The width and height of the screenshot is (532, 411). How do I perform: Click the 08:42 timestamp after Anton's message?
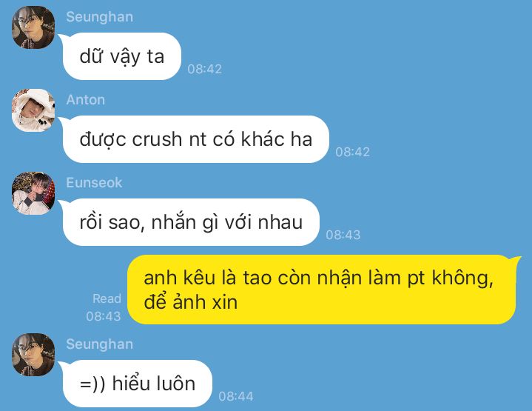pos(352,152)
